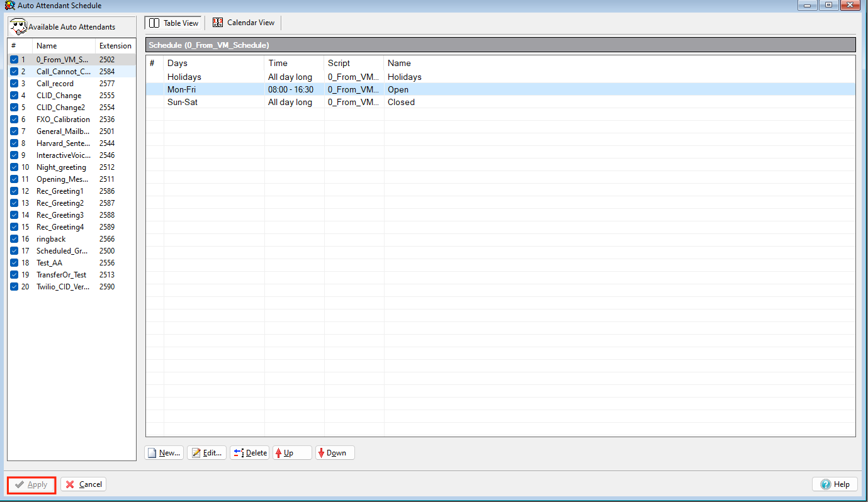Toggle checkbox for CLID_Change row 4
Screen dimensions: 868x502
pyautogui.click(x=14, y=96)
